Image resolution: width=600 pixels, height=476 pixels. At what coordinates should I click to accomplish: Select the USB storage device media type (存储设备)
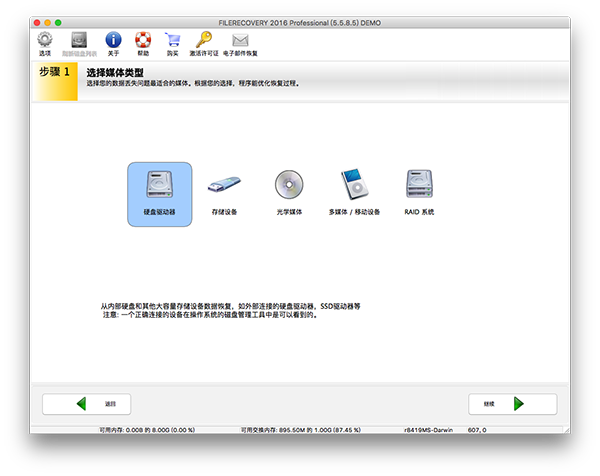(224, 194)
